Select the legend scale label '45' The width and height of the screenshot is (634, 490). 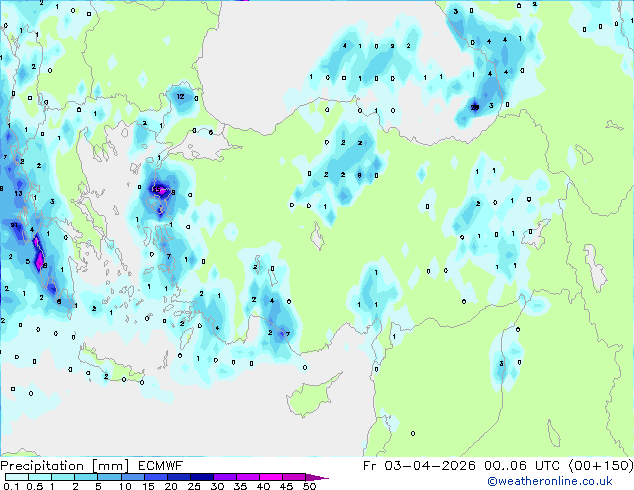286,486
